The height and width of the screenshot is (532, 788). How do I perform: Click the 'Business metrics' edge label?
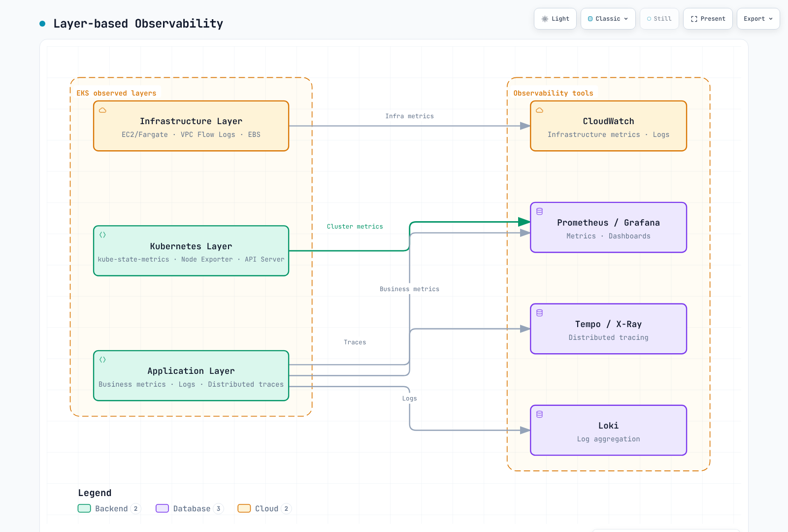point(409,289)
